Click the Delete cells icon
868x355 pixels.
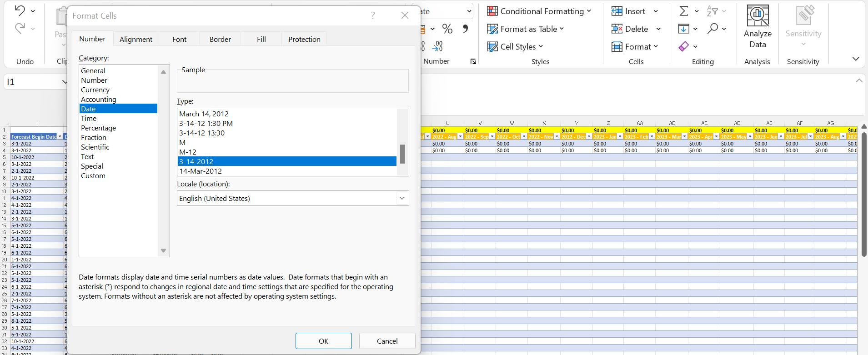[617, 29]
